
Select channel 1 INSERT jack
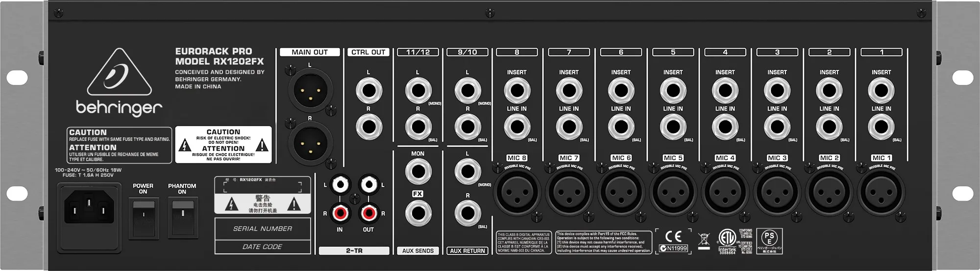tap(881, 90)
